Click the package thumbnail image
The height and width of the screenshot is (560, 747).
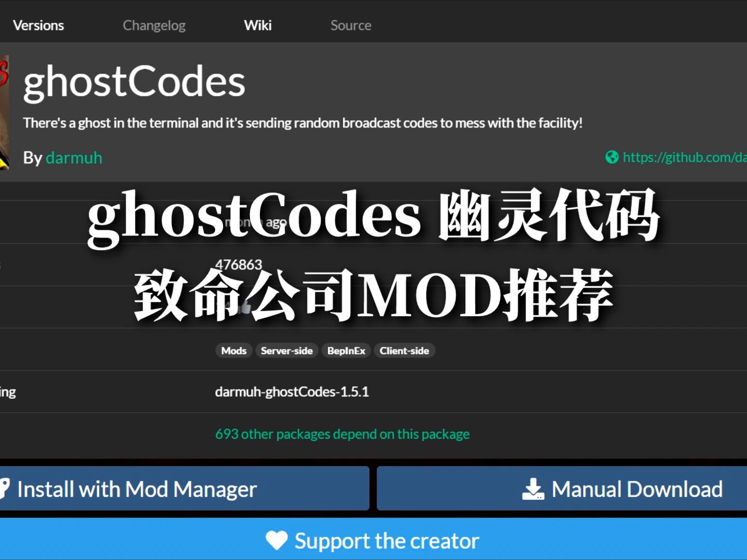[x=5, y=112]
